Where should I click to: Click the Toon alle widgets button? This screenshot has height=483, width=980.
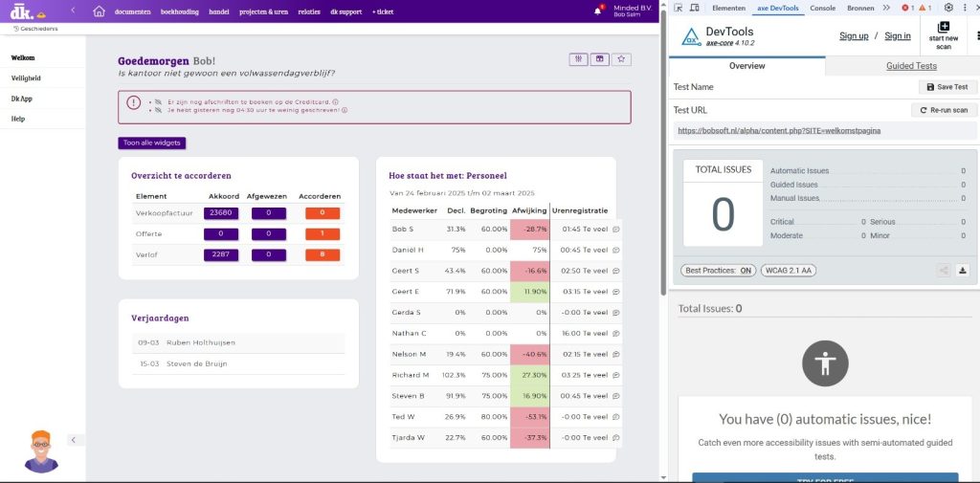click(151, 143)
